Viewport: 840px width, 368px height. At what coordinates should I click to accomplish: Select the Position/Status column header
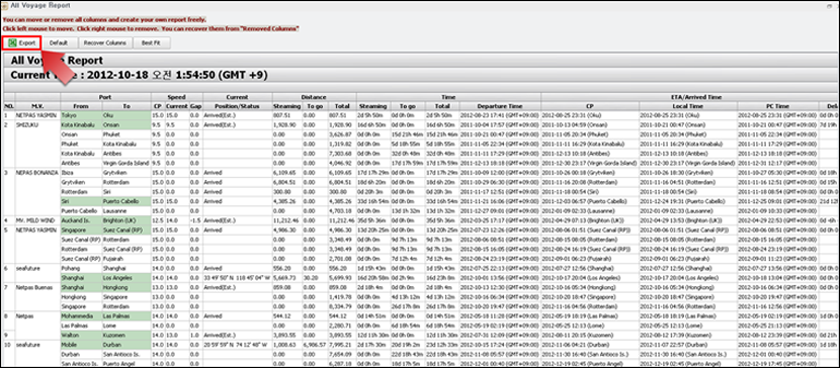[236, 106]
